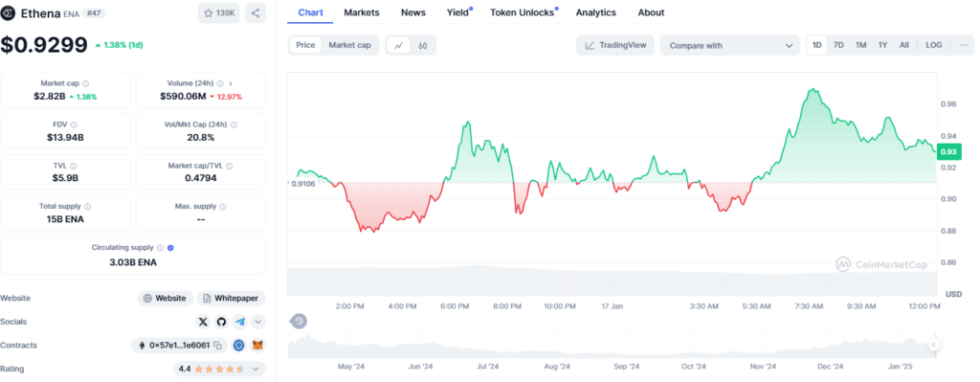Image resolution: width=980 pixels, height=382 pixels.
Task: Click the #47 rank badge
Action: pos(93,13)
